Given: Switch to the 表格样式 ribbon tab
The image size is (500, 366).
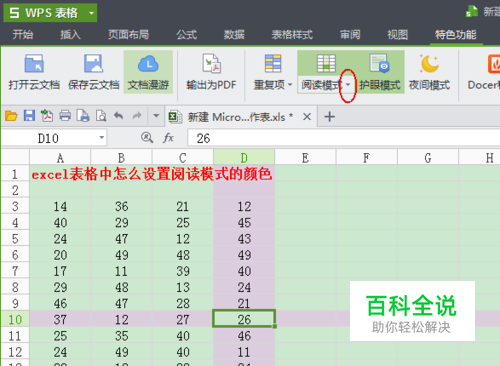Looking at the screenshot, I should pyautogui.click(x=292, y=35).
